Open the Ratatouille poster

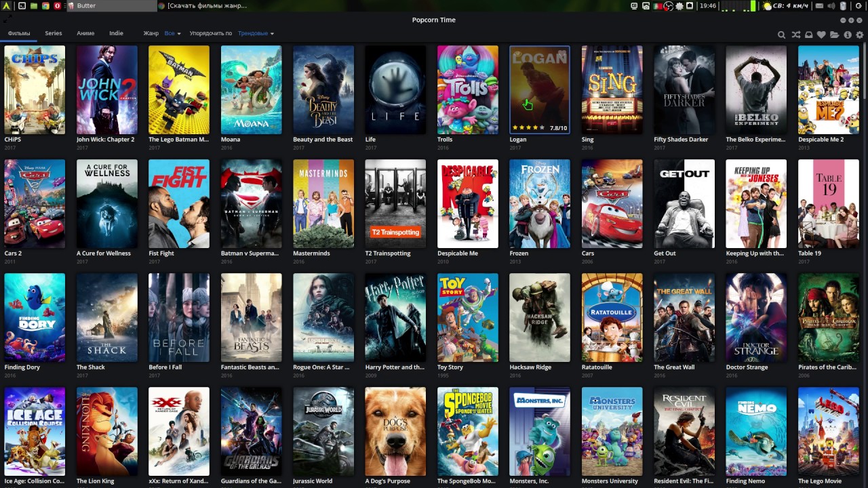(x=612, y=318)
